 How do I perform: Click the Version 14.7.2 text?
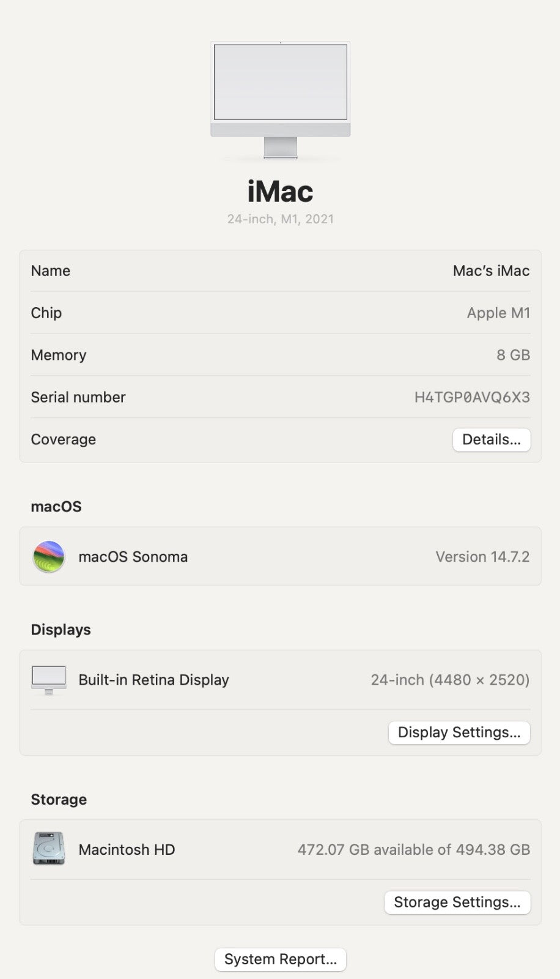tap(482, 557)
